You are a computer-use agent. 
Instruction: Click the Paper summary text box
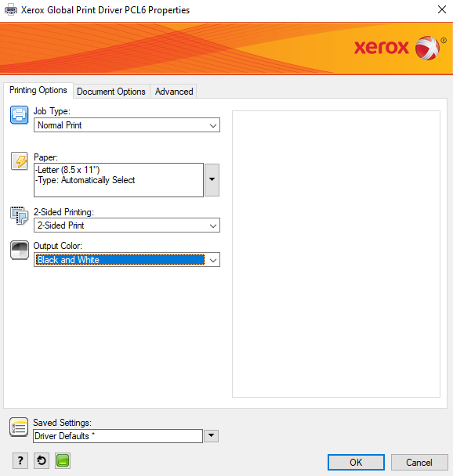(118, 180)
